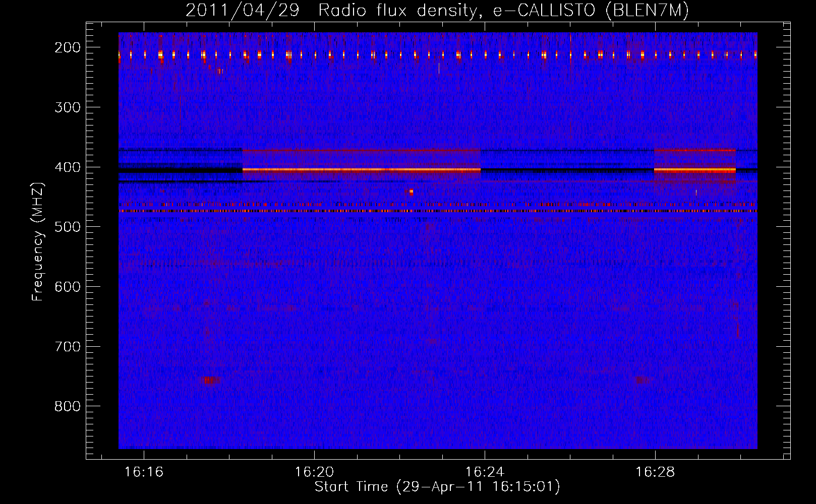Click the plot title "2011/04/29 Radio flux density, e-CALLISTO (BLEN7M)"
Screen dimensions: 816x504
coord(437,11)
